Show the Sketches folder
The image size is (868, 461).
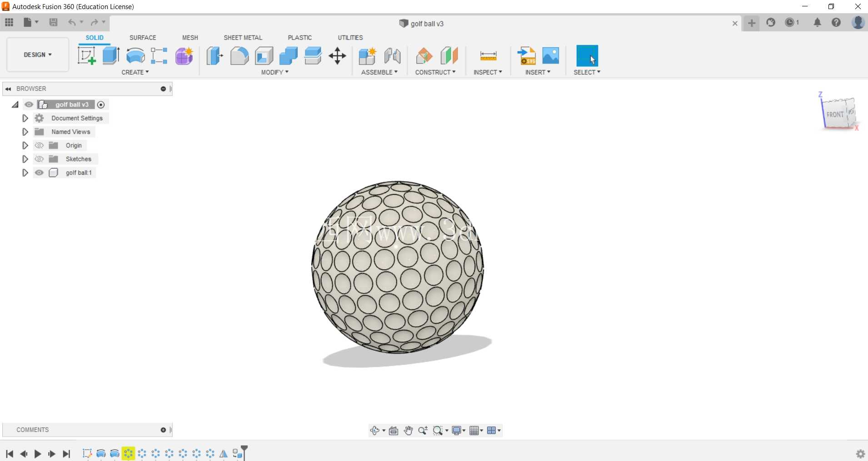[39, 159]
